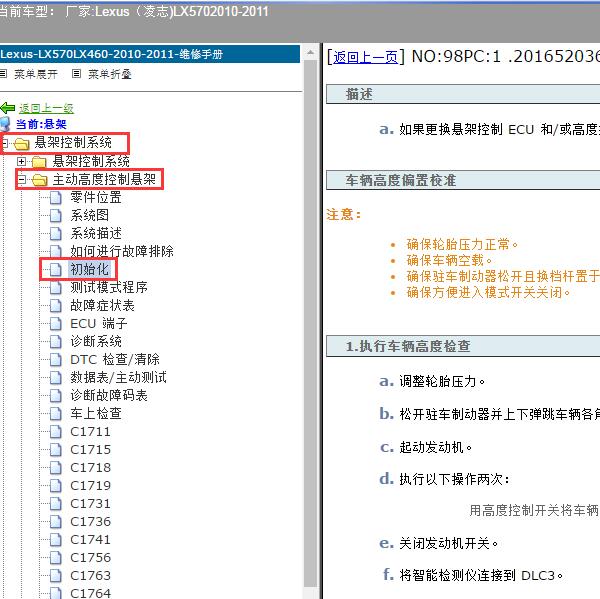The width and height of the screenshot is (600, 599).
Task: Open the 诊断故障码表 page
Action: coord(109,395)
